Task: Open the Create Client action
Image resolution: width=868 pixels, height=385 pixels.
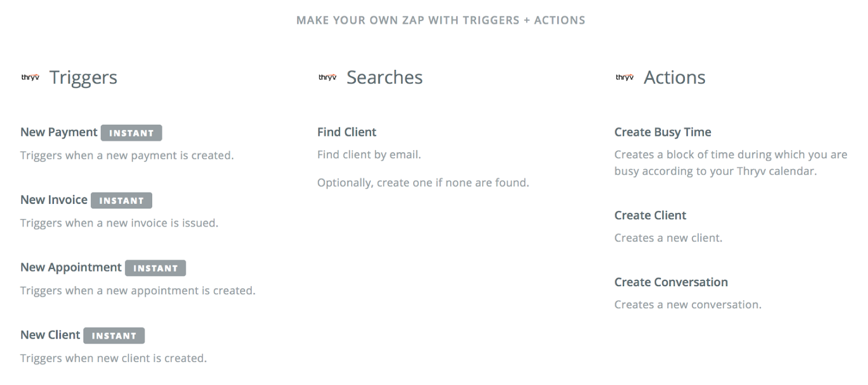Action: [x=650, y=215]
